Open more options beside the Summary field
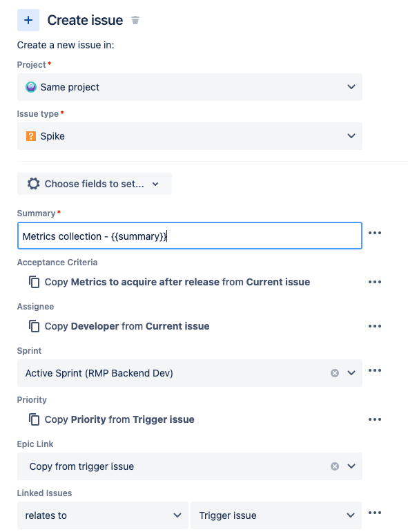The height and width of the screenshot is (532, 408). [375, 233]
